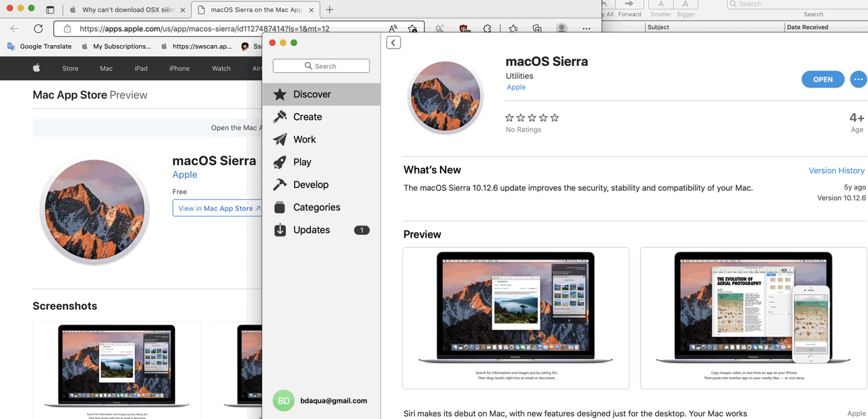
Task: Click the browser tab actions icon
Action: (x=50, y=10)
